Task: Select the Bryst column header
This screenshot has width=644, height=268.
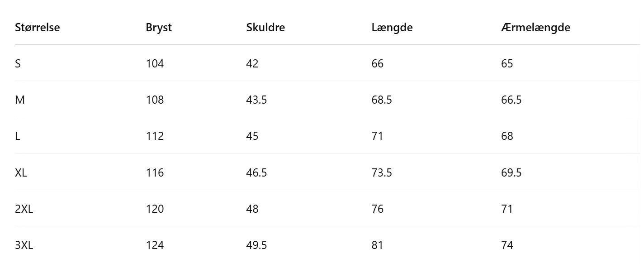Action: tap(159, 28)
